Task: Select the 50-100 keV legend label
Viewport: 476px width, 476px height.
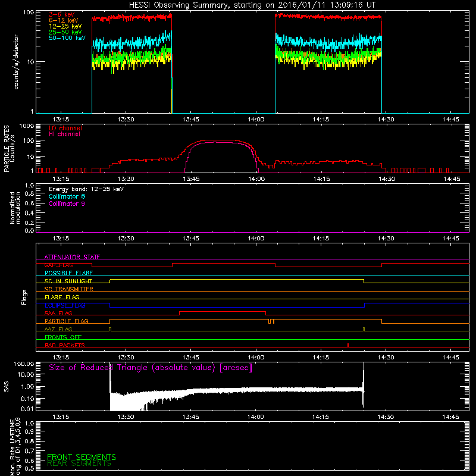Action: point(67,38)
